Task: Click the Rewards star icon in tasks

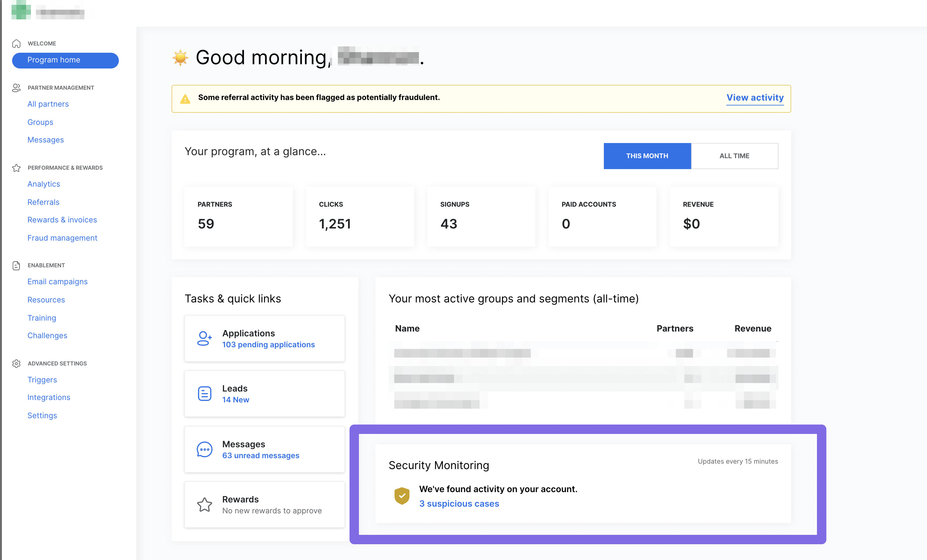Action: pyautogui.click(x=204, y=505)
